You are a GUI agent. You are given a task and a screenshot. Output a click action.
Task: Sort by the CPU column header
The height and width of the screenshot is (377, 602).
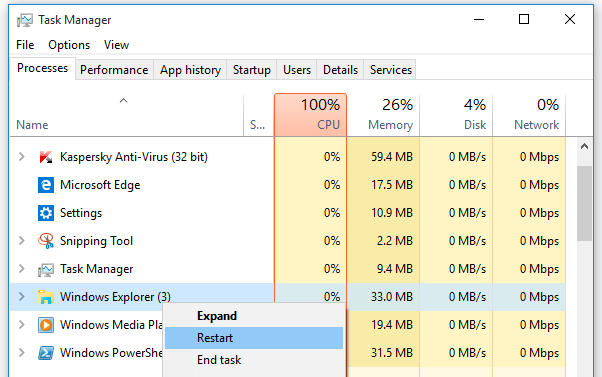point(311,115)
